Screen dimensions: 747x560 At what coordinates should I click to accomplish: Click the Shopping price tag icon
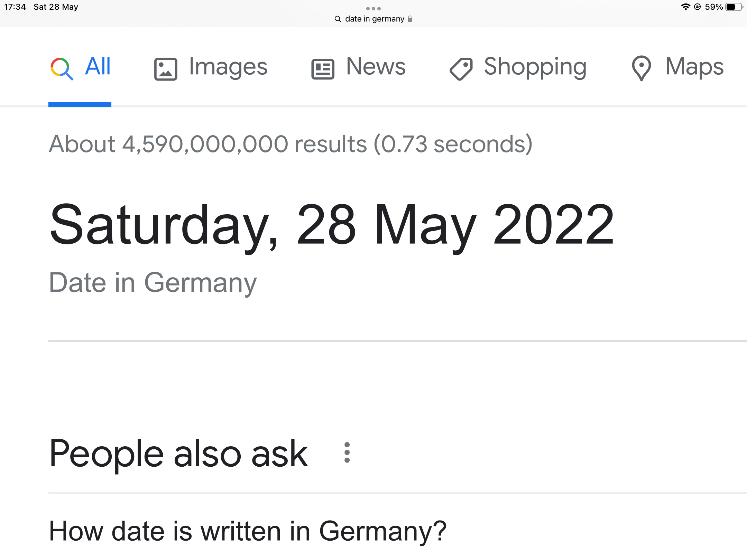pyautogui.click(x=461, y=69)
